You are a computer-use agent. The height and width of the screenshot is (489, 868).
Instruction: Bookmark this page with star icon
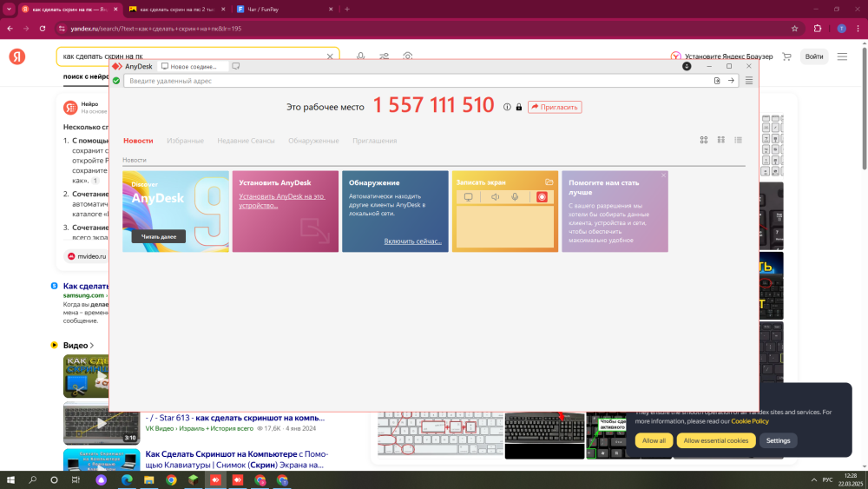pos(794,29)
